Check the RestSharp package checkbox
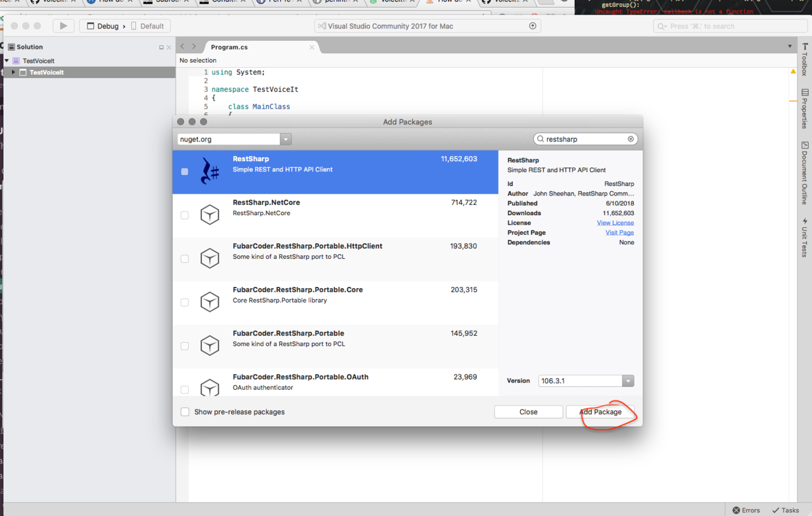The width and height of the screenshot is (812, 516). click(185, 171)
